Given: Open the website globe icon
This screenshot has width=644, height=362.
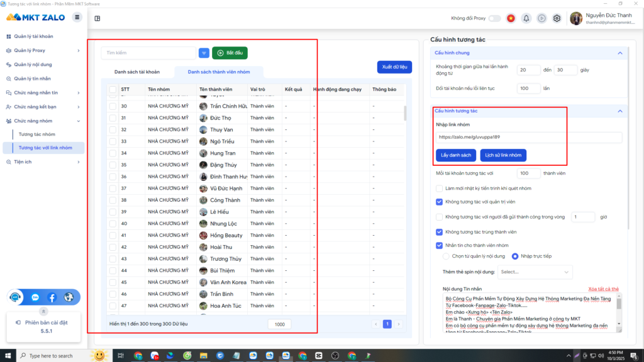Looking at the screenshot, I should click(69, 297).
